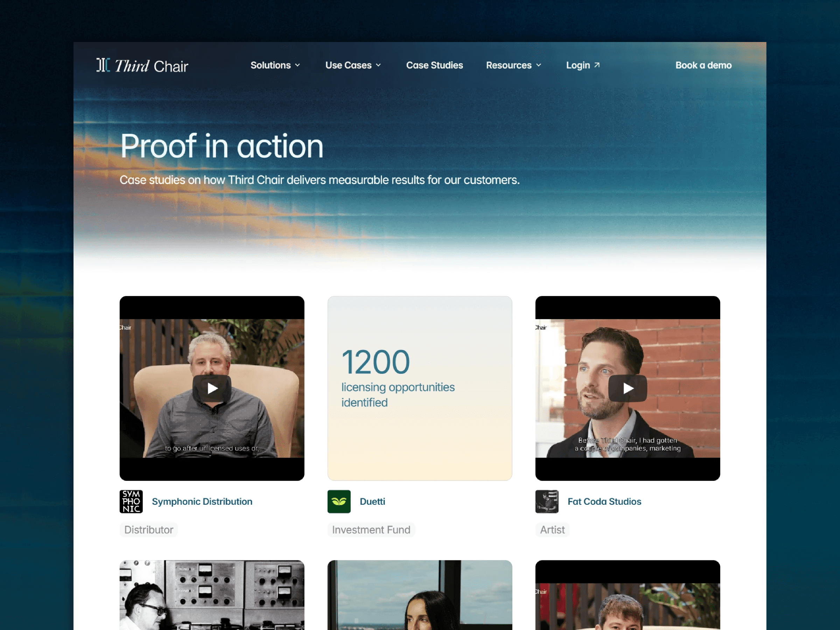Click the green Duetti leaf icon
840x630 pixels.
click(x=339, y=501)
